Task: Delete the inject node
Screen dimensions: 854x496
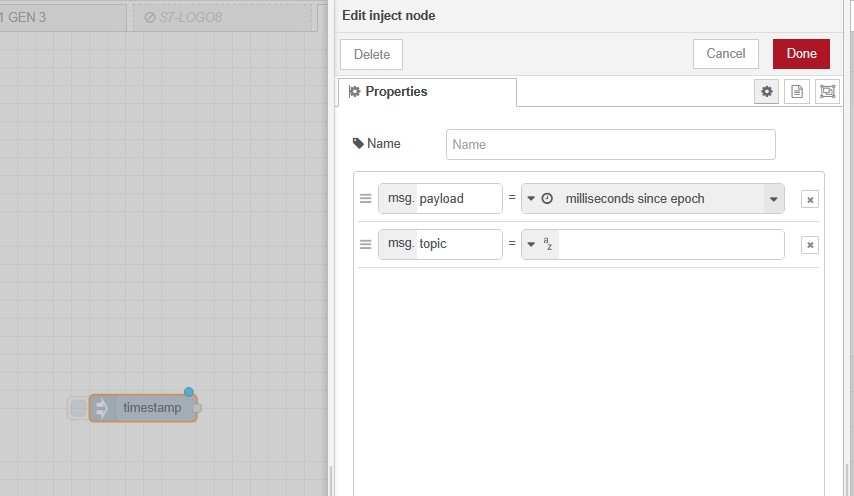Action: click(x=371, y=54)
